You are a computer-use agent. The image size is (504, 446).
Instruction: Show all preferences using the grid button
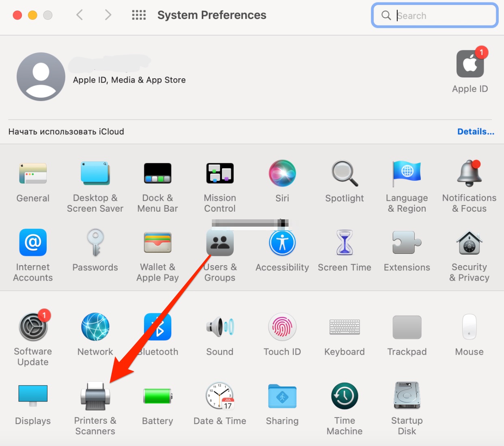pos(139,15)
